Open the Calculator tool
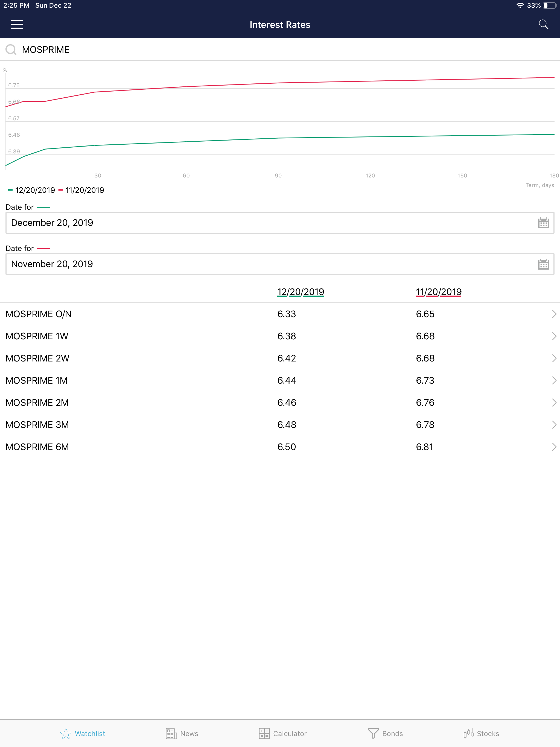This screenshot has height=747, width=560. [282, 734]
